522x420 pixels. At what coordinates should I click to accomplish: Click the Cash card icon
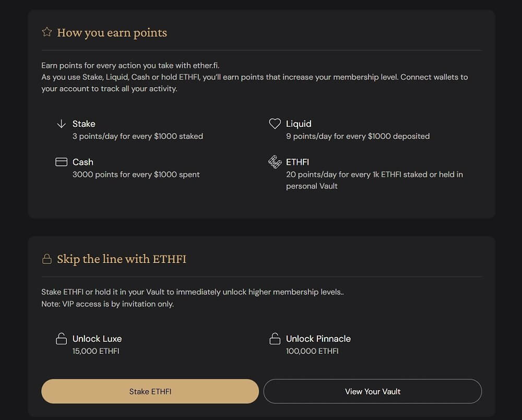[61, 162]
